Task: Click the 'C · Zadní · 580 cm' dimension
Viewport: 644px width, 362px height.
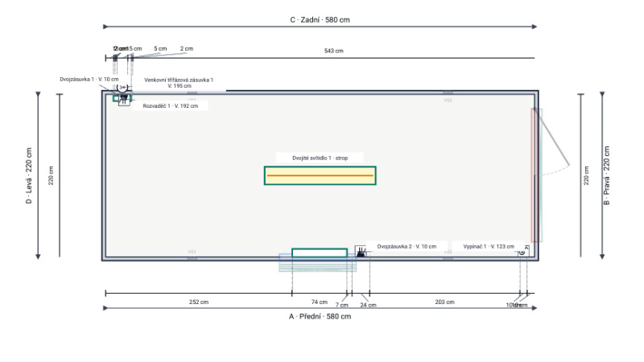Action: (x=320, y=19)
